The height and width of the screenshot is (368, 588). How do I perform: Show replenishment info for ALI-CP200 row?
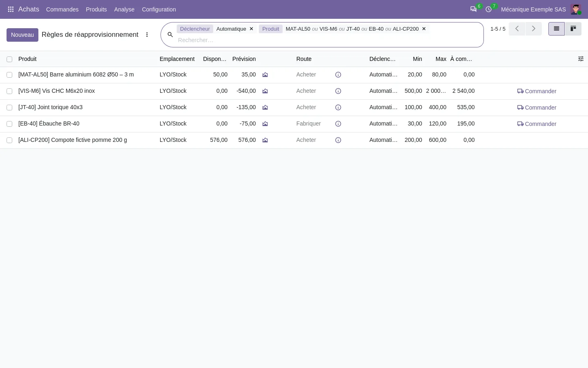(x=338, y=140)
